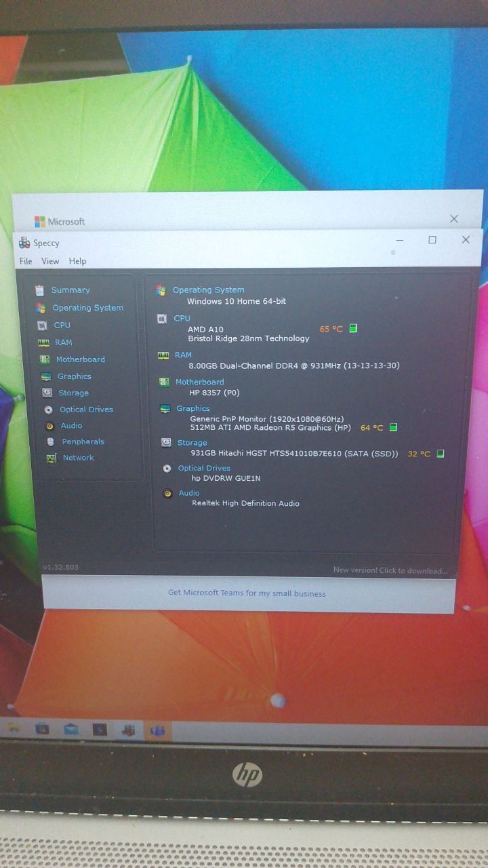
Task: Click the Network icon in sidebar
Action: point(52,458)
